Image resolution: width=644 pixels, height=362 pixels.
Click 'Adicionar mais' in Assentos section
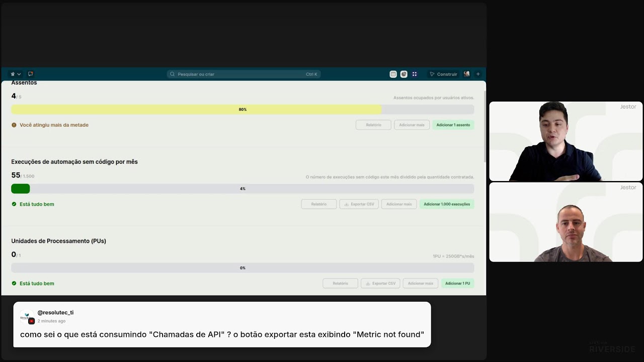pyautogui.click(x=412, y=125)
